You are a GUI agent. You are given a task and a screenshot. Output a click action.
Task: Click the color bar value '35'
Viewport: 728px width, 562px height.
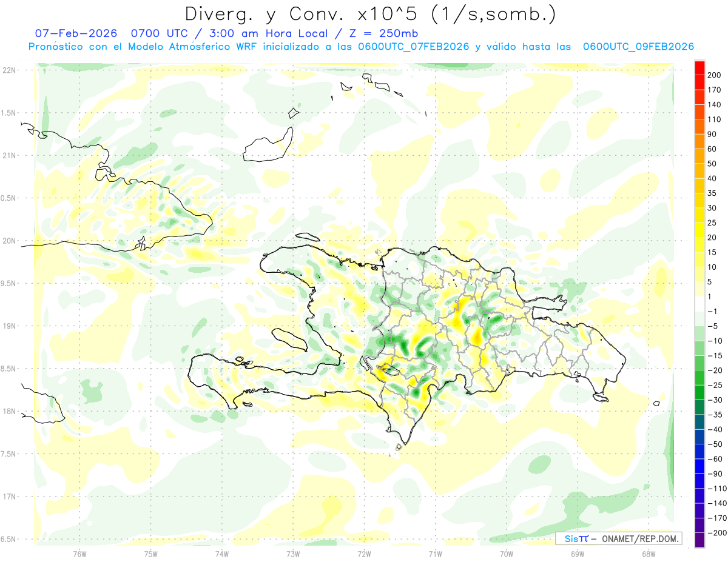(x=713, y=193)
